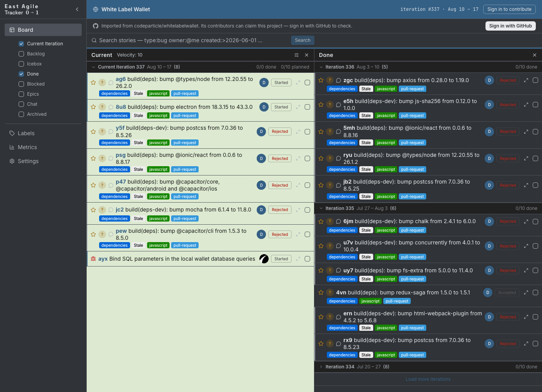Expand story p47 @capacitor/core details

pyautogui.click(x=298, y=185)
